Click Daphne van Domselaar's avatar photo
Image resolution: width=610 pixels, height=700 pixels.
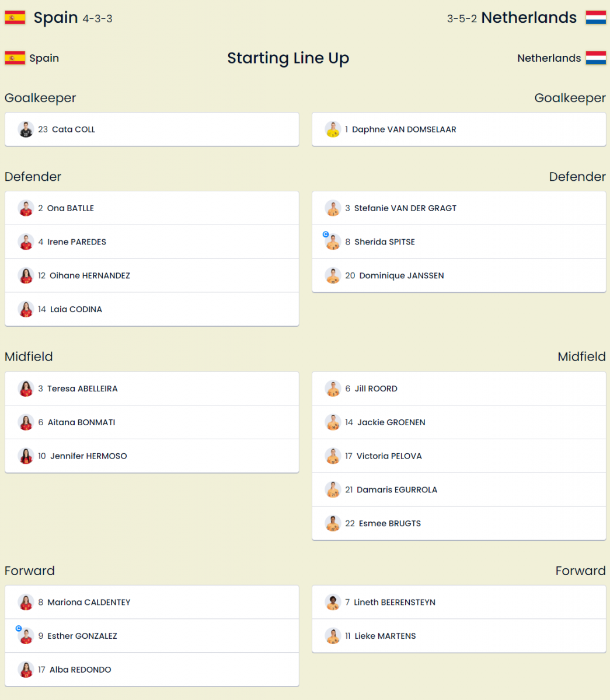point(333,129)
